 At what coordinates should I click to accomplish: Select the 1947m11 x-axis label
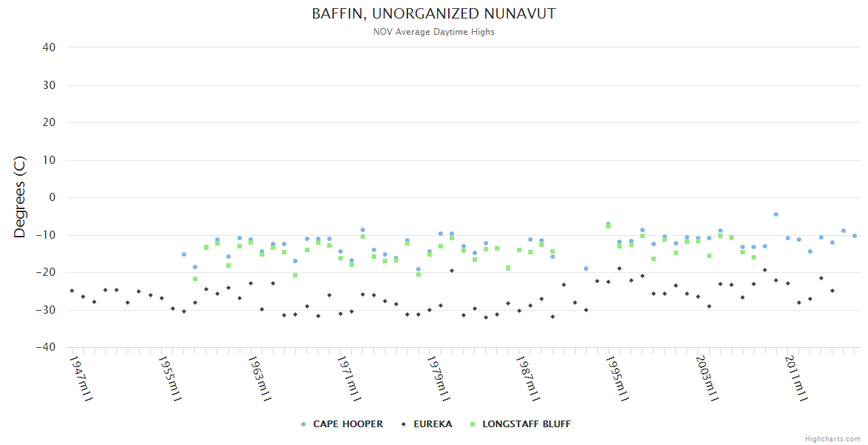pos(81,378)
